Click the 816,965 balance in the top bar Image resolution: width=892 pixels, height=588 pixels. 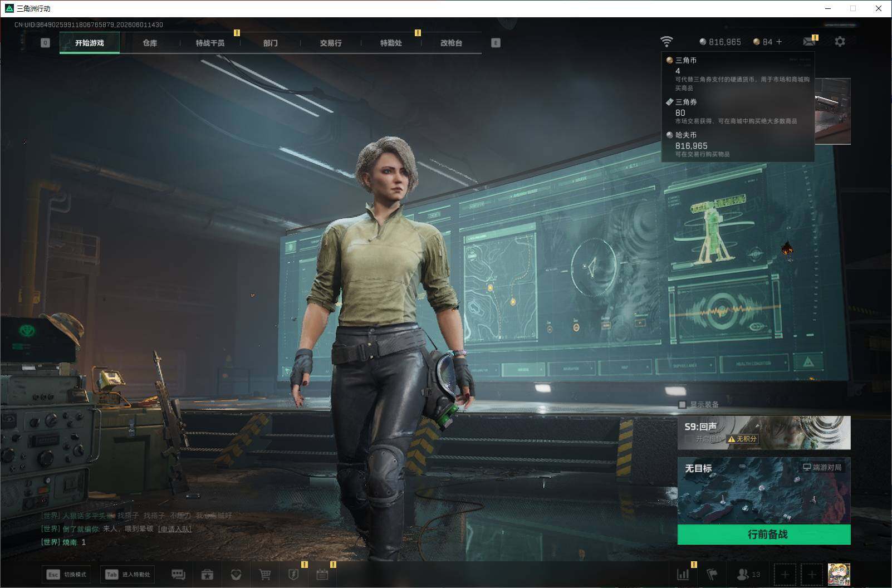(724, 42)
